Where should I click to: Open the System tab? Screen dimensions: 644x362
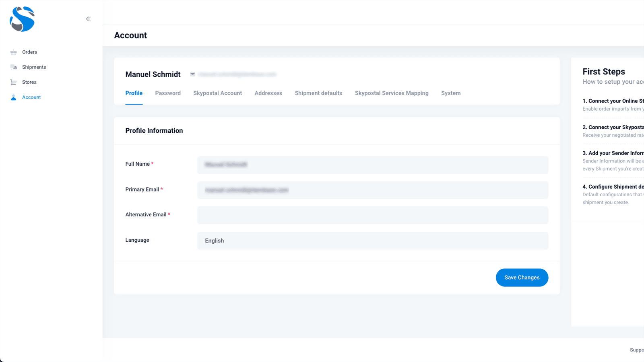click(450, 93)
